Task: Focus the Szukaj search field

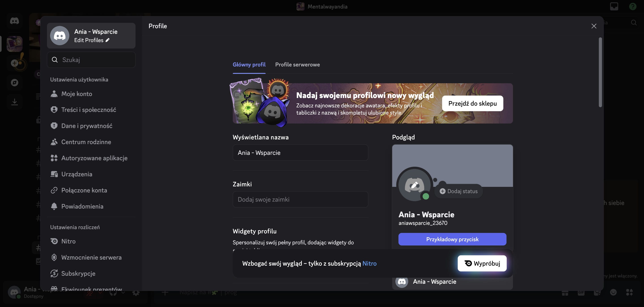Action: point(91,60)
